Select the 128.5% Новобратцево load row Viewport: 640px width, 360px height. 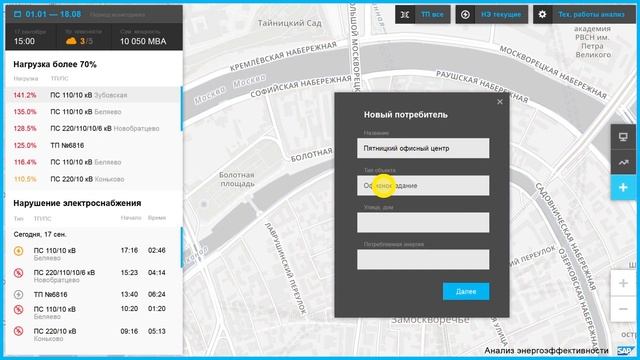click(93, 129)
